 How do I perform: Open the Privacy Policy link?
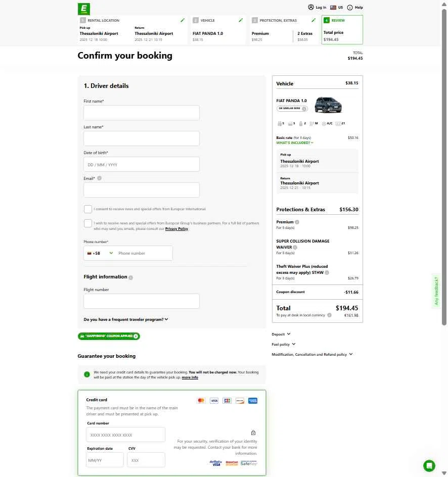point(176,229)
